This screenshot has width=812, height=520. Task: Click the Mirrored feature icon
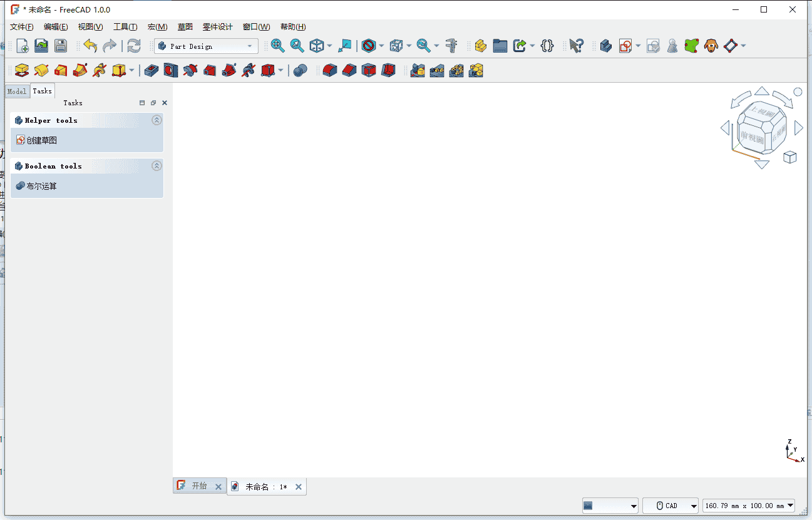point(418,71)
